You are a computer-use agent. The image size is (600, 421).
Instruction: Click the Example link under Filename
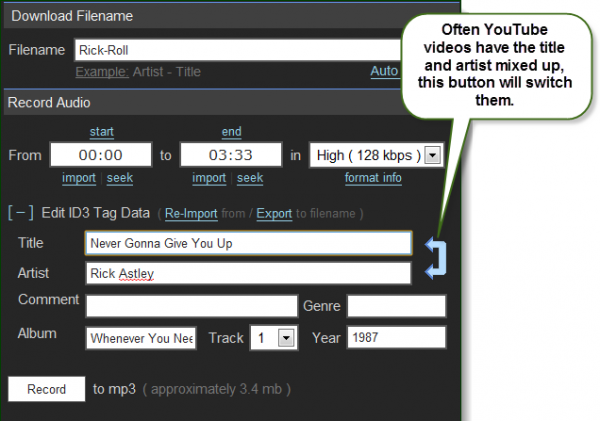tap(102, 72)
